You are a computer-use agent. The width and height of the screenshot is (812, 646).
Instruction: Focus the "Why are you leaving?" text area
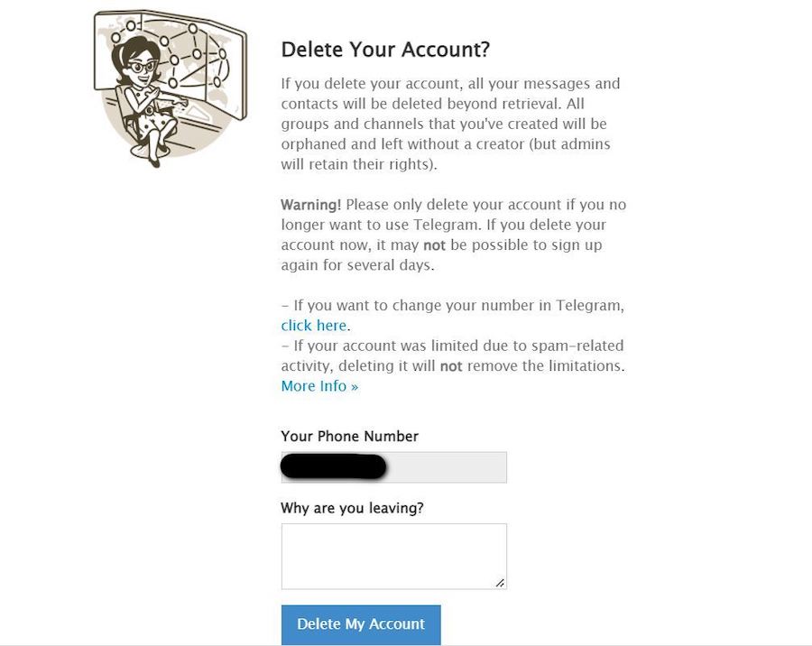pos(393,557)
